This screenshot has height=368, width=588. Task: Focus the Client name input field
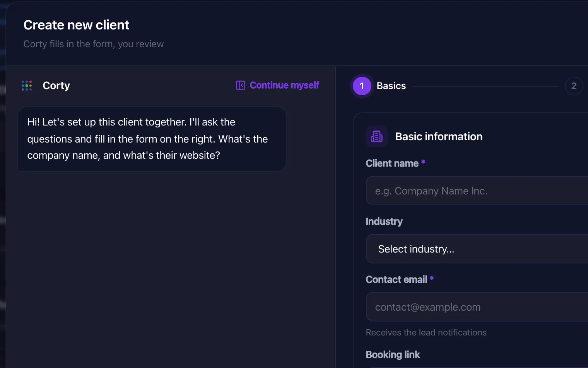(477, 191)
